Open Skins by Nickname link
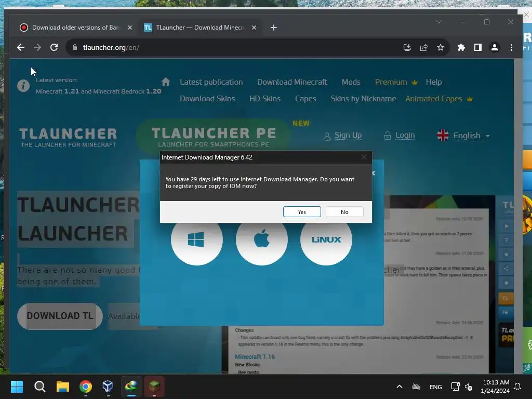 (x=363, y=99)
